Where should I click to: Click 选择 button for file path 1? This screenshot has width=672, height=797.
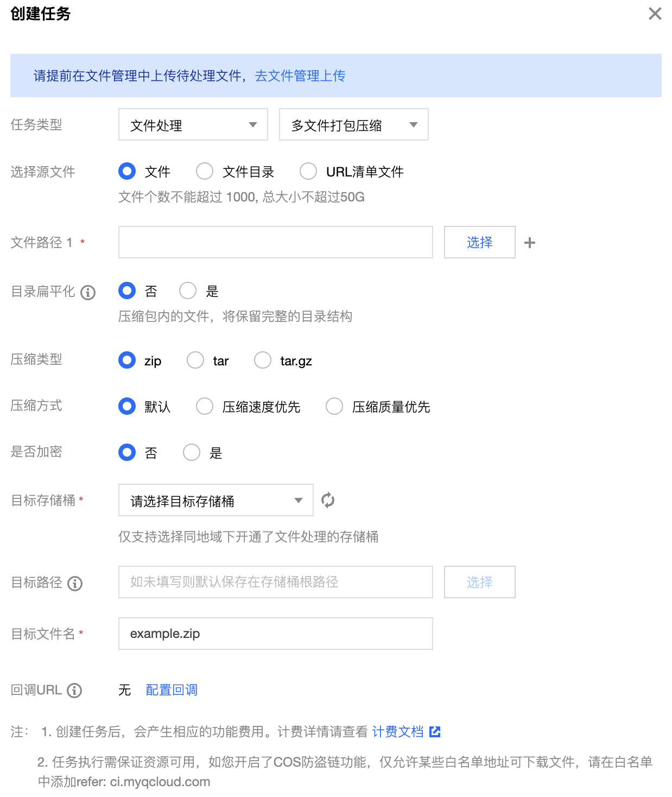(x=479, y=243)
